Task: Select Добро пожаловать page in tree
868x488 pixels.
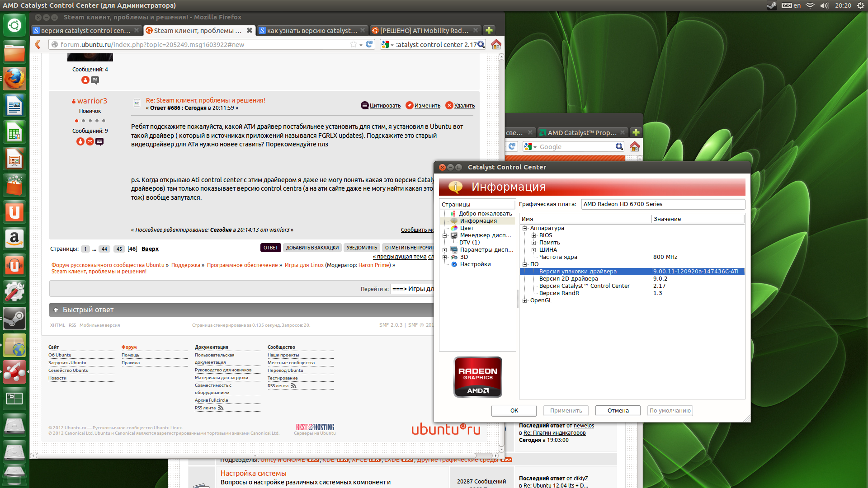Action: click(x=485, y=214)
